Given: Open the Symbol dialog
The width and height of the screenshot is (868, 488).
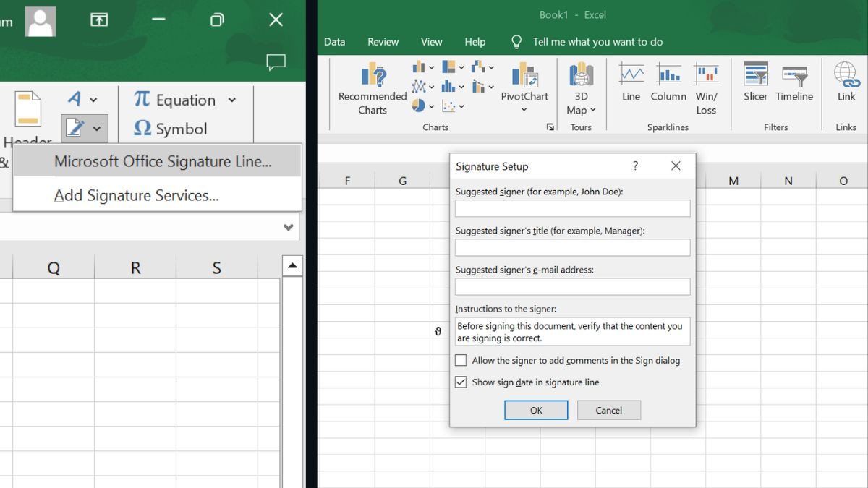Looking at the screenshot, I should (171, 129).
